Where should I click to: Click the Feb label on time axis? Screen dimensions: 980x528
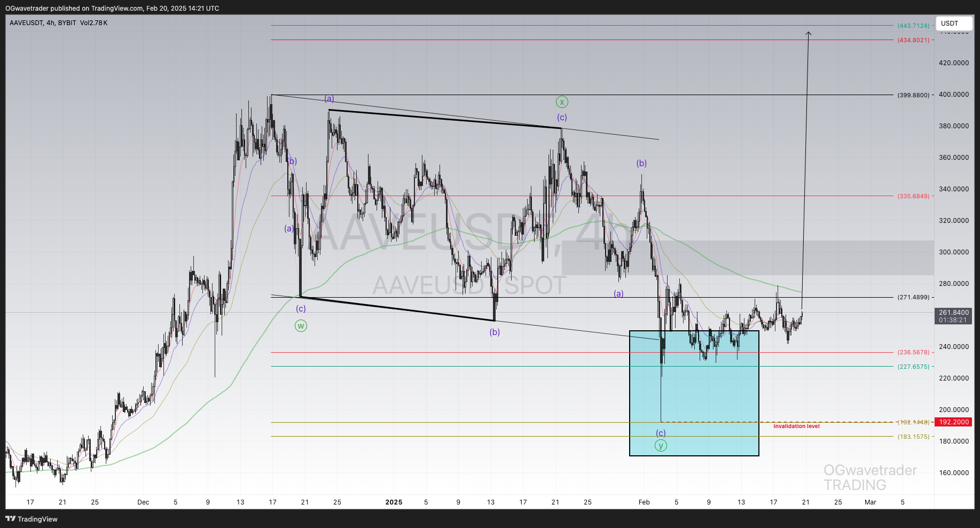pyautogui.click(x=644, y=502)
